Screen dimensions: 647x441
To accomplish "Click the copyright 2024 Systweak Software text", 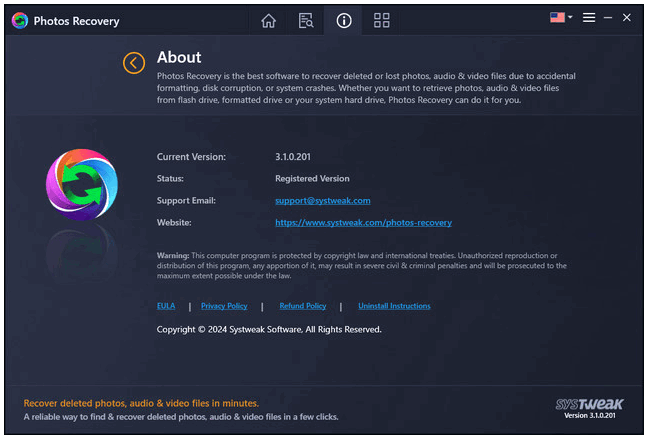I will [269, 329].
